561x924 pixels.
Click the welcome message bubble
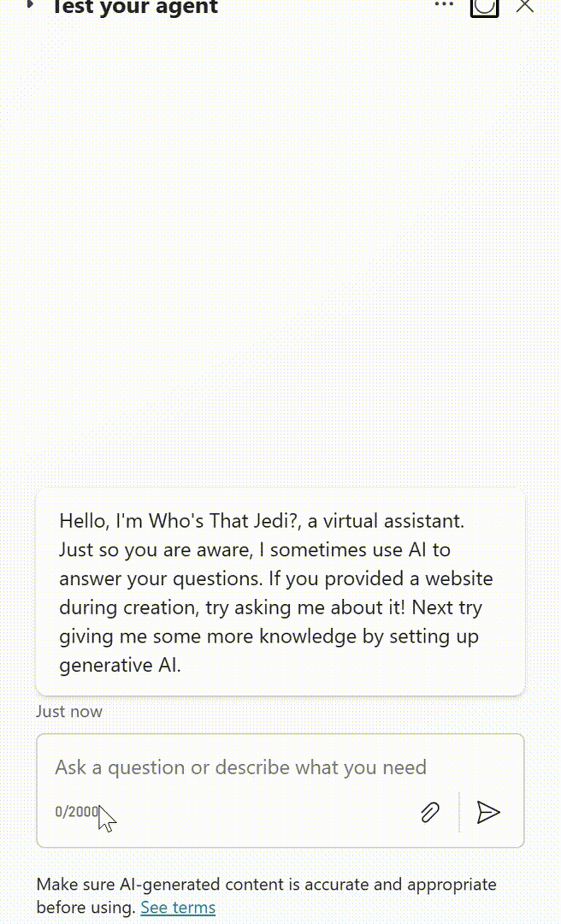point(280,592)
